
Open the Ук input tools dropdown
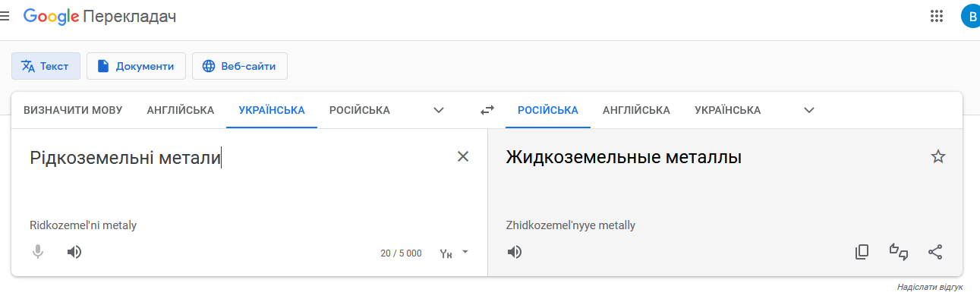[x=455, y=253]
